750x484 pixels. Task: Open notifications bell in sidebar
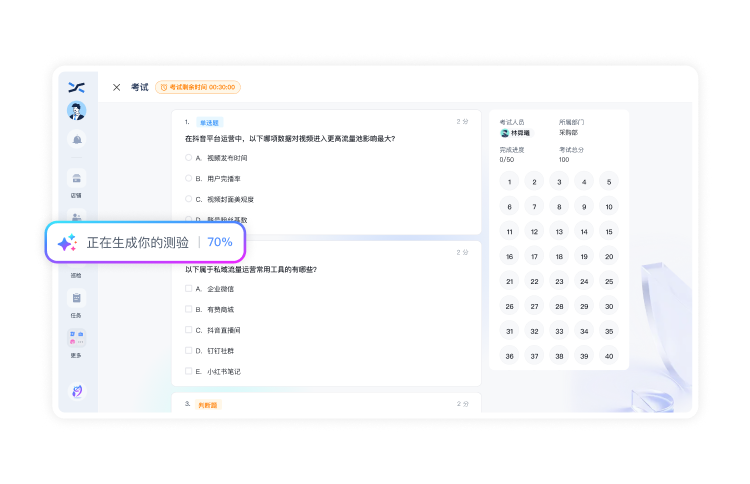tap(77, 139)
